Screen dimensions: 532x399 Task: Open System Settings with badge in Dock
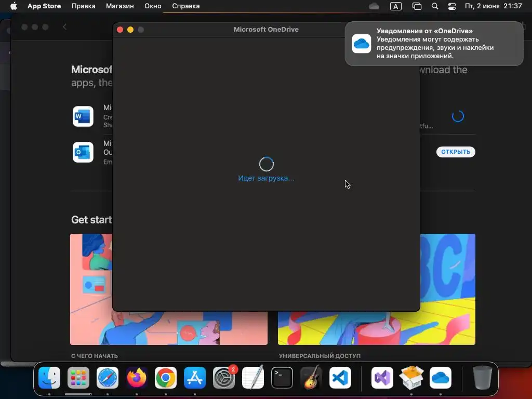click(x=224, y=378)
